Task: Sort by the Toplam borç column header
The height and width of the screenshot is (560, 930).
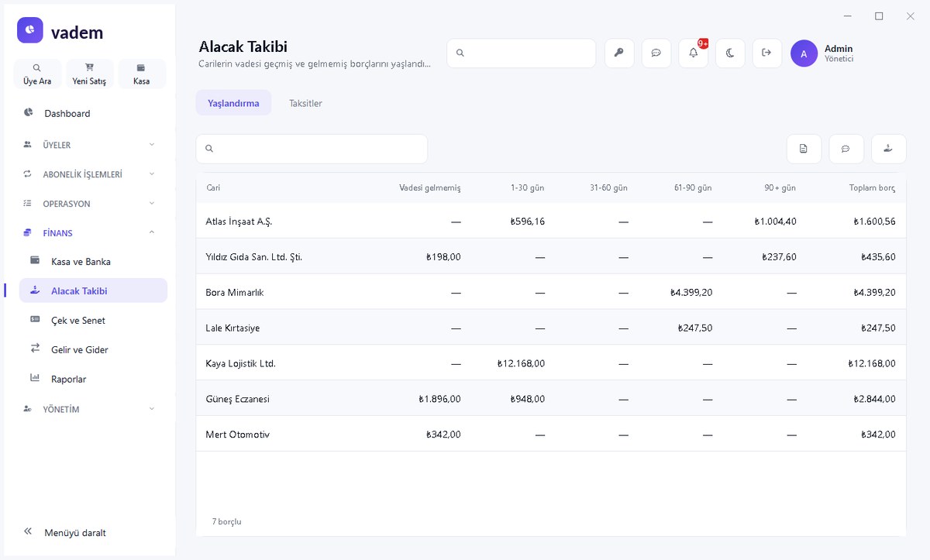Action: 872,188
